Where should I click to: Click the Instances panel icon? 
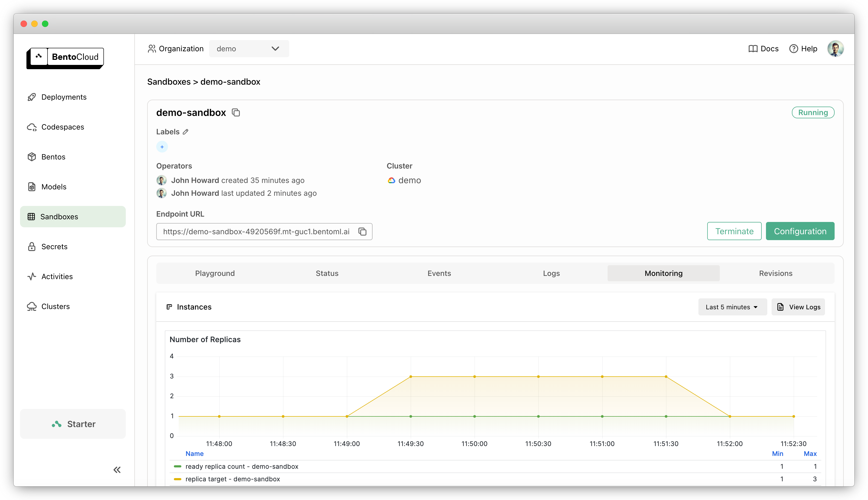point(169,307)
